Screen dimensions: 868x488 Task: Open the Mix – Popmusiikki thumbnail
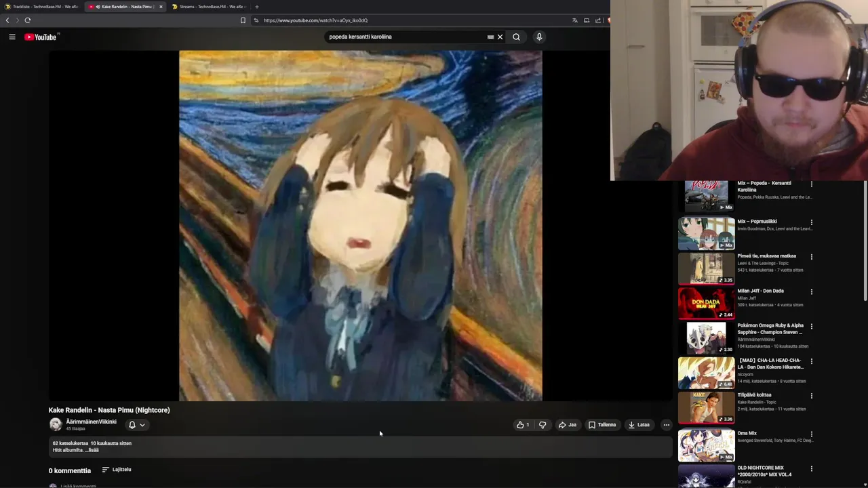[x=706, y=234]
